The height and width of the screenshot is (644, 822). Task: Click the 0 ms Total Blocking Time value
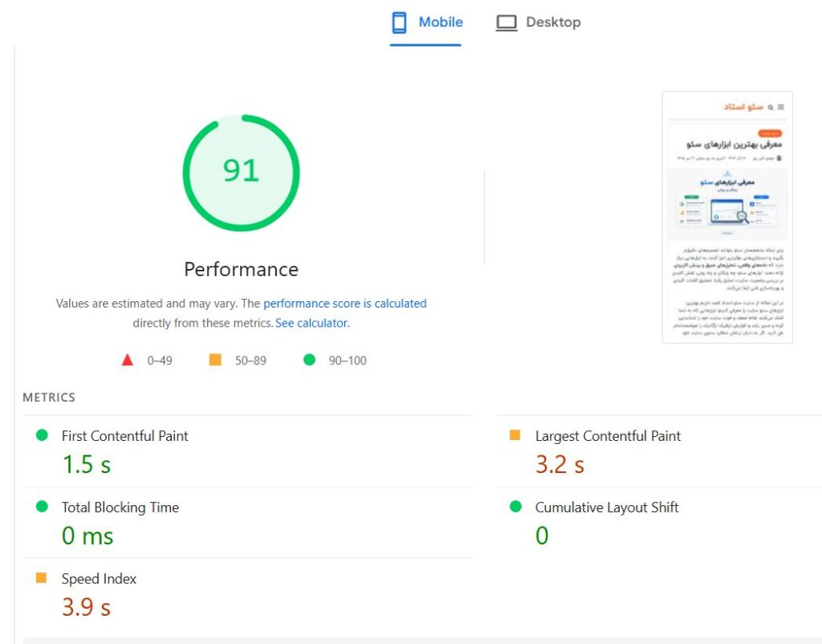(x=87, y=536)
